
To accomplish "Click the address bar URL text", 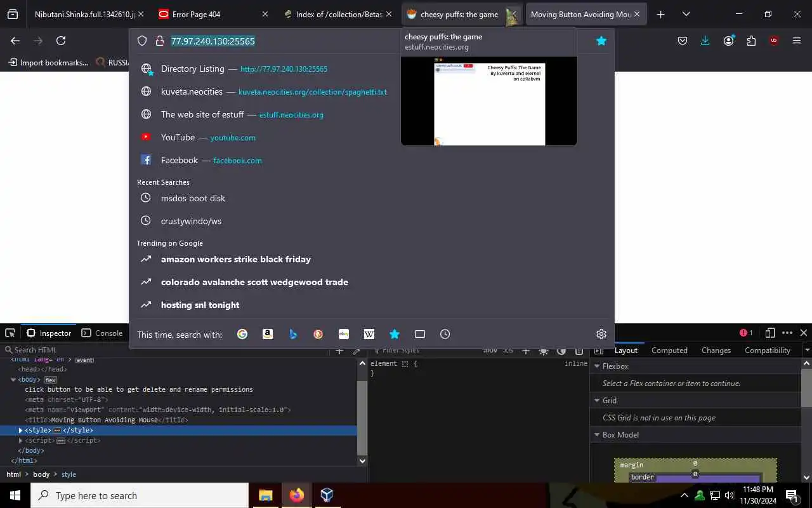I will [x=213, y=41].
